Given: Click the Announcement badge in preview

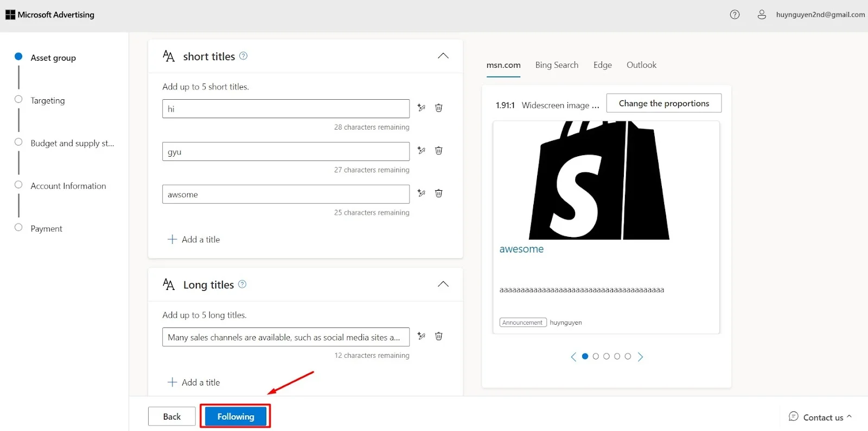Looking at the screenshot, I should (x=523, y=323).
